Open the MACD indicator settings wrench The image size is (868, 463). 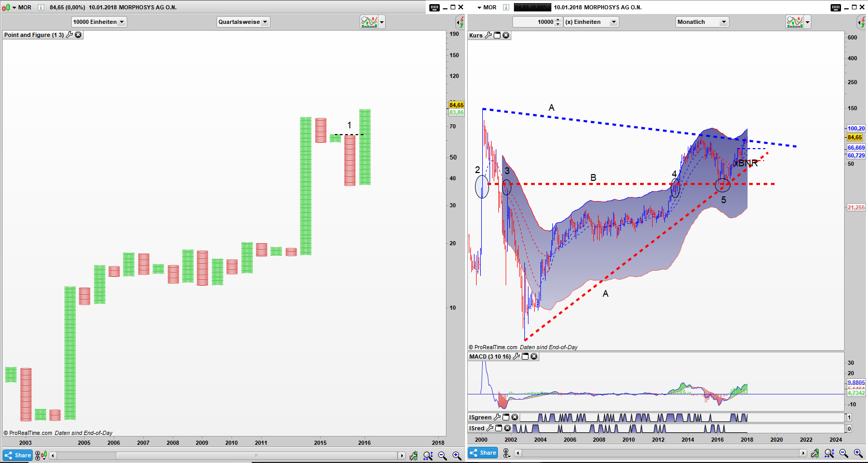[x=516, y=356]
